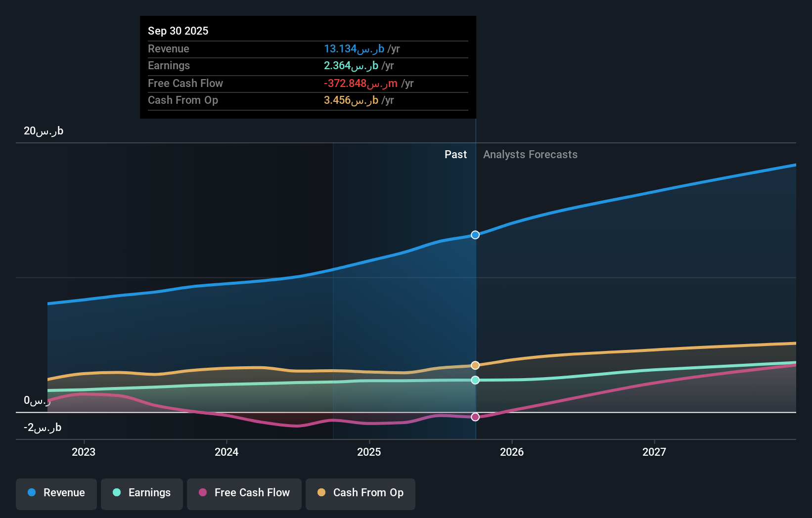The image size is (812, 518).
Task: Click the blue dot in the Revenue legend
Action: [x=32, y=493]
